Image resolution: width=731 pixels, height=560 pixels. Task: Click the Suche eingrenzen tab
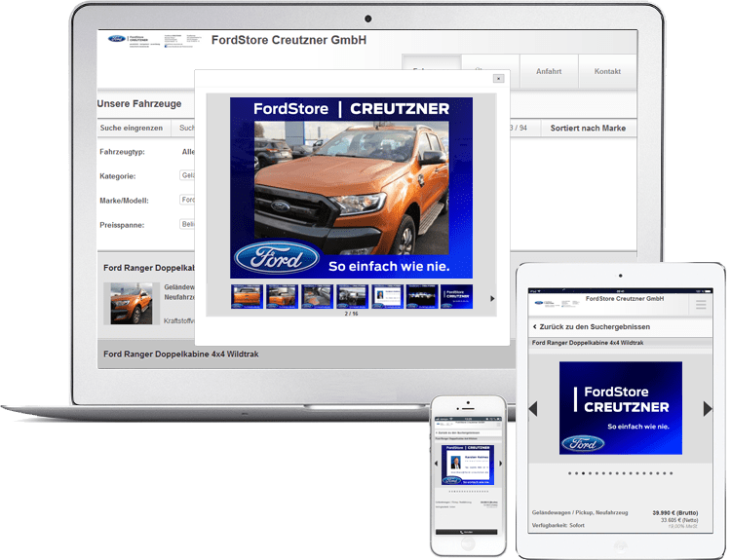[132, 128]
